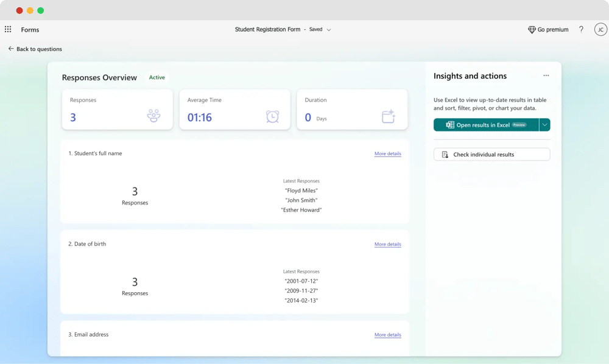Expand the Open results in Excel dropdown arrow
Viewport: 609px width, 364px height.
544,125
